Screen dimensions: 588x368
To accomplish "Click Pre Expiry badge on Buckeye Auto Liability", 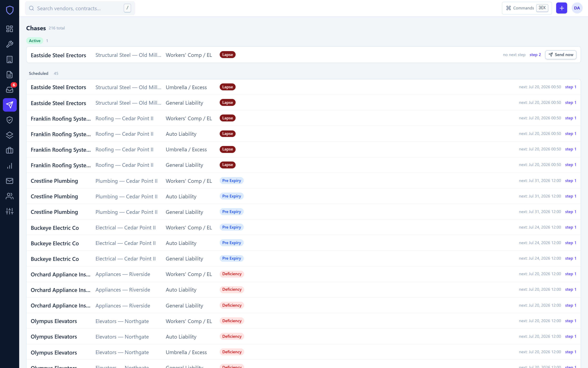I will [x=232, y=243].
